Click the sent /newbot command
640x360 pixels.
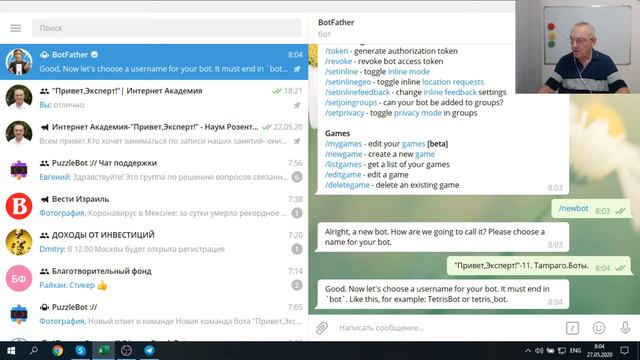tap(573, 209)
